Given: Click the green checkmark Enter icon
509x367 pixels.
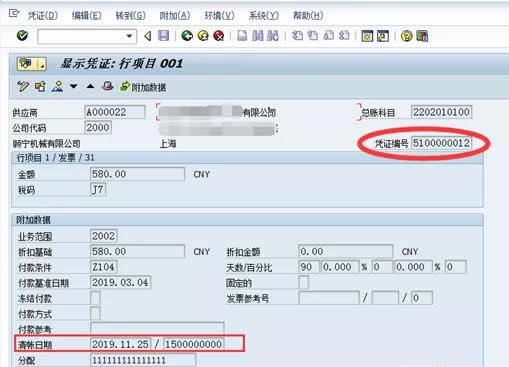Looking at the screenshot, I should point(22,35).
